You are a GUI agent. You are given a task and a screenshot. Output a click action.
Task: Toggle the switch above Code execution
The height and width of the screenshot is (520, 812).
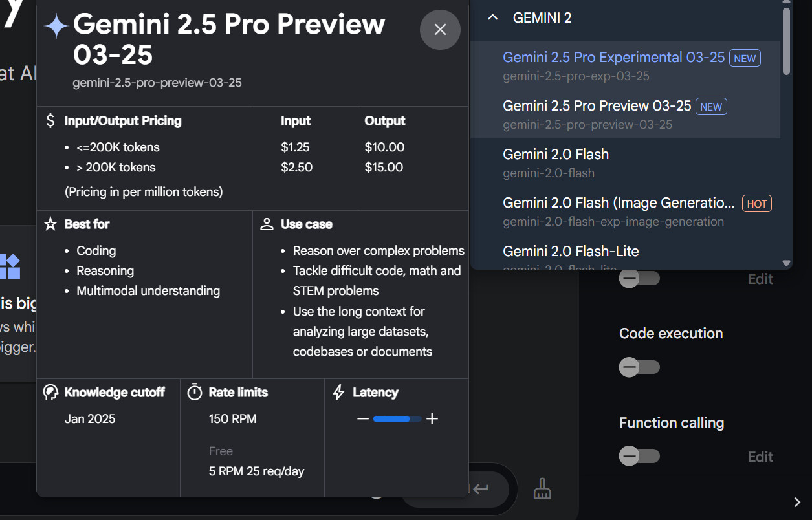click(x=639, y=279)
